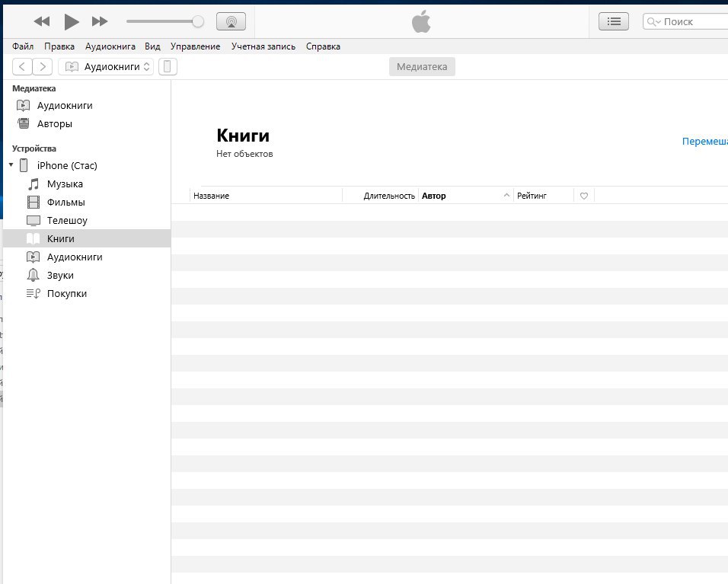Screen dimensions: 728x584
Task: Open the Аудиокниги media type dropdown
Action: [106, 67]
